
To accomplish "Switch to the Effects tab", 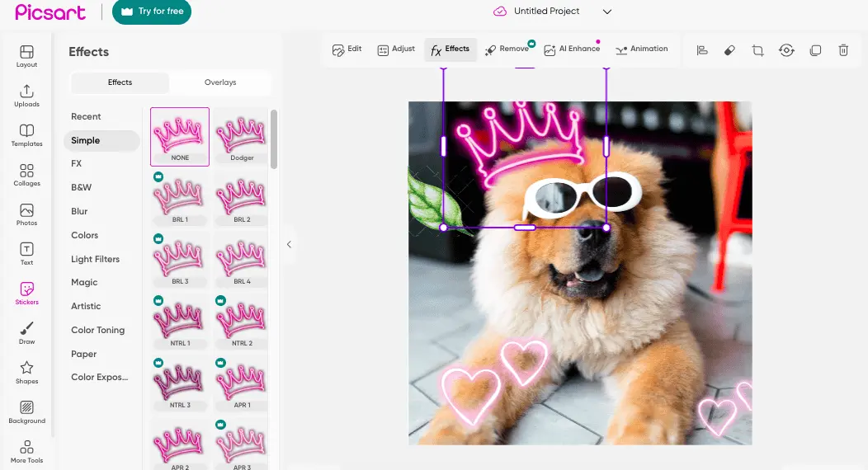I will point(120,82).
